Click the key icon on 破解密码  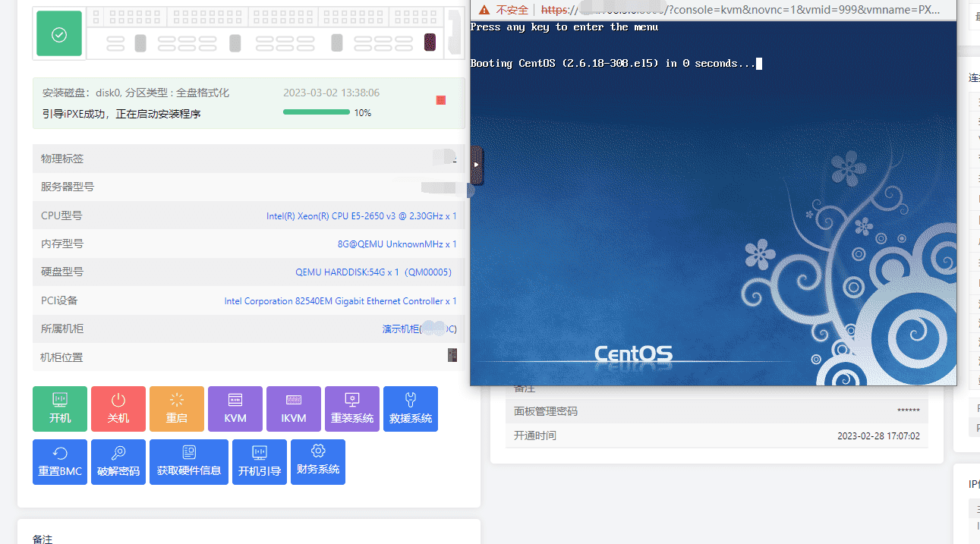click(x=118, y=453)
